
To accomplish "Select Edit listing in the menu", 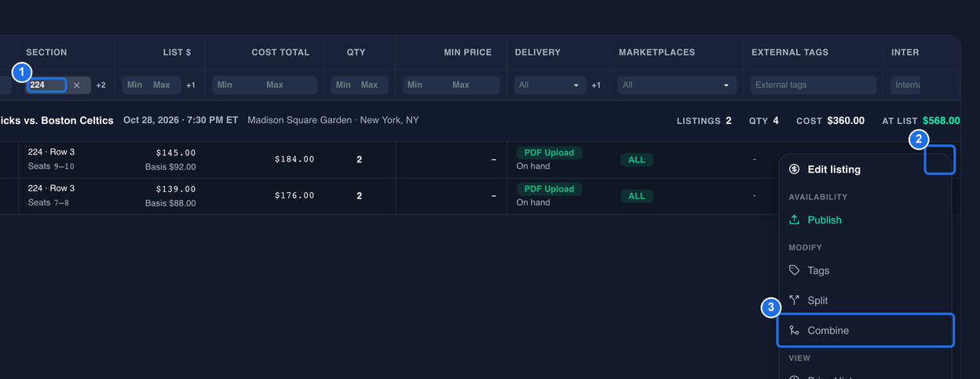I will [x=865, y=169].
